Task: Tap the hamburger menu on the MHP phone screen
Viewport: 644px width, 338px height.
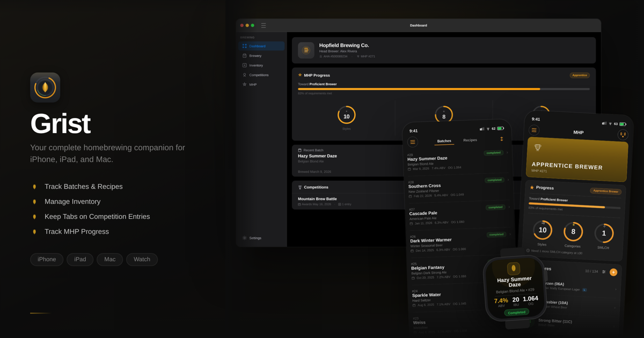Action: coord(535,130)
